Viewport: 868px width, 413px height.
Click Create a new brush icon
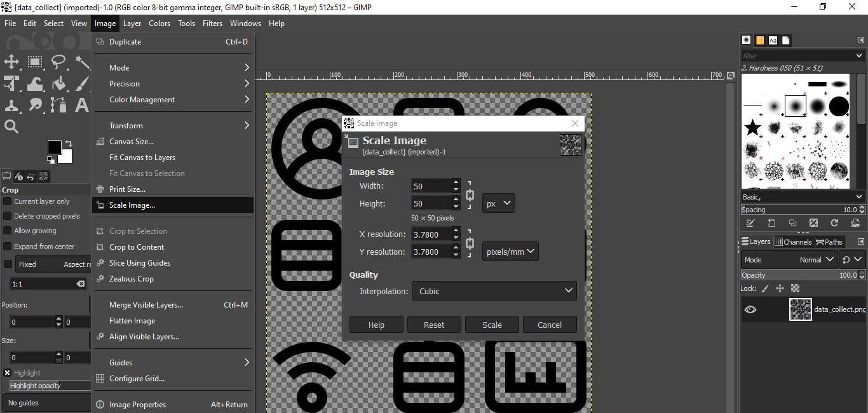[x=771, y=223]
